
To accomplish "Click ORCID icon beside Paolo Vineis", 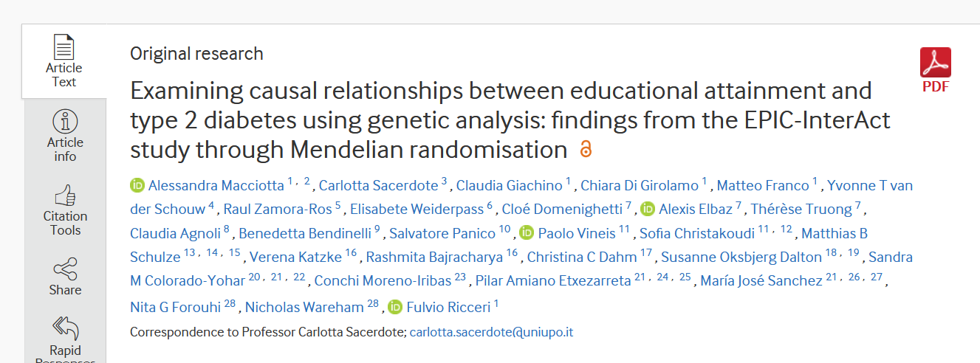I will (527, 233).
